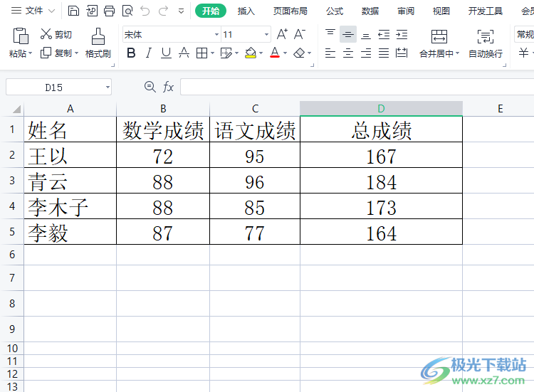Click the Undo arrow

tap(145, 11)
